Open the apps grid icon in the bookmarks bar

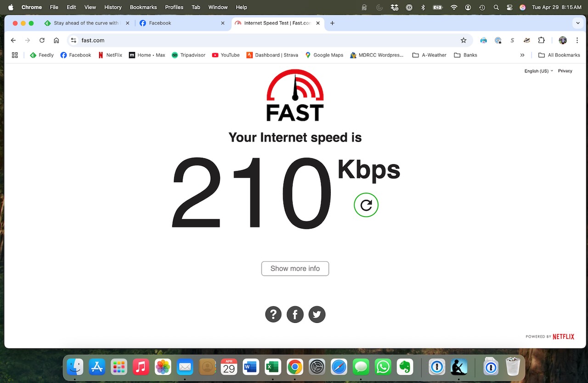15,55
